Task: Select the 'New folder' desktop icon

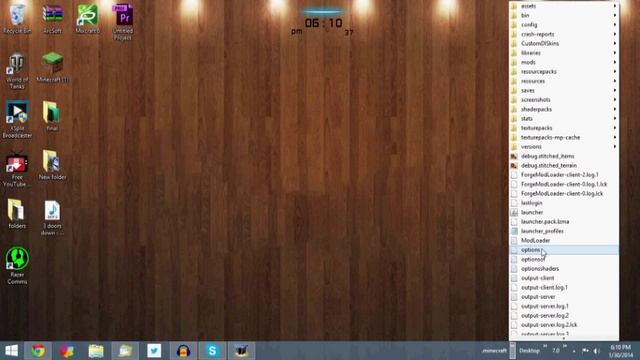Action: pyautogui.click(x=52, y=165)
